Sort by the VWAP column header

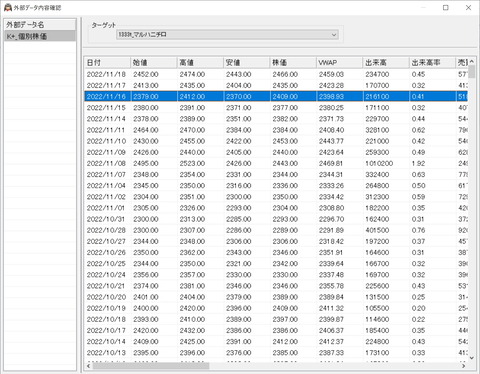pos(339,62)
